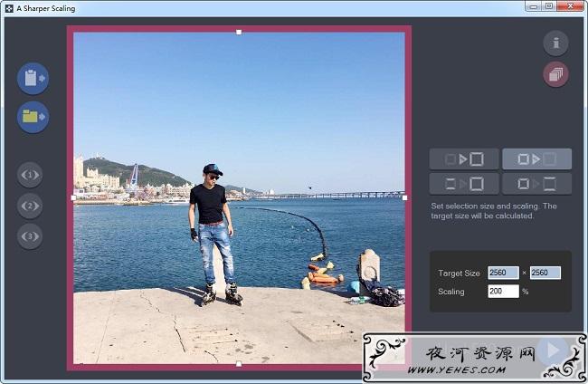
Task: Select full-image-to-target-size sizing mode
Action: [464, 159]
